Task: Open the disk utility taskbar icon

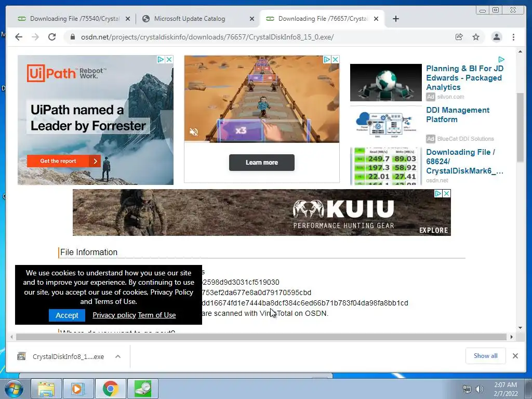Action: click(x=142, y=389)
